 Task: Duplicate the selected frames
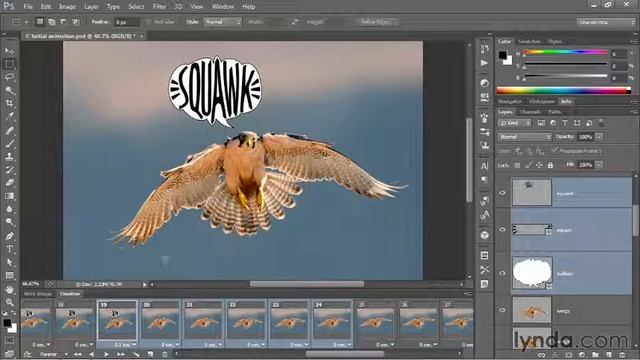(150, 354)
